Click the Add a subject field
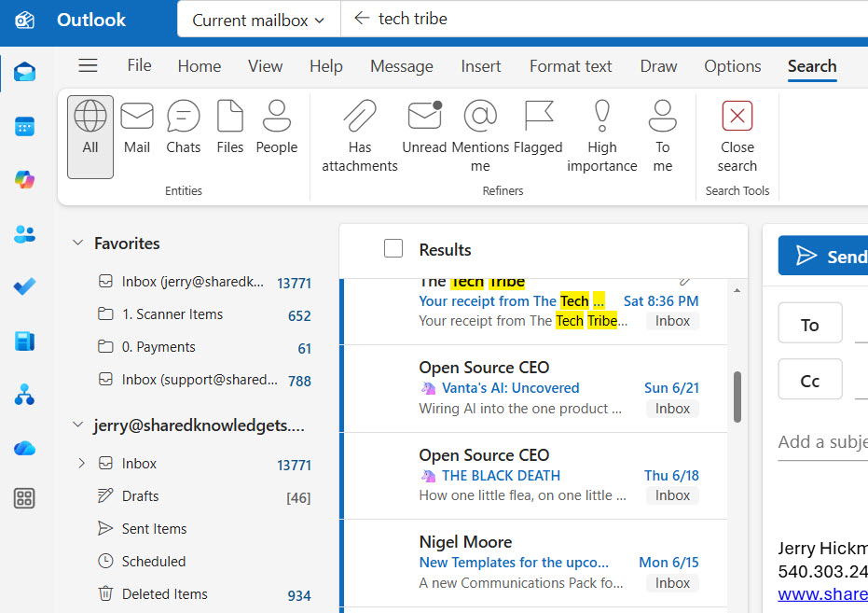 pos(822,442)
